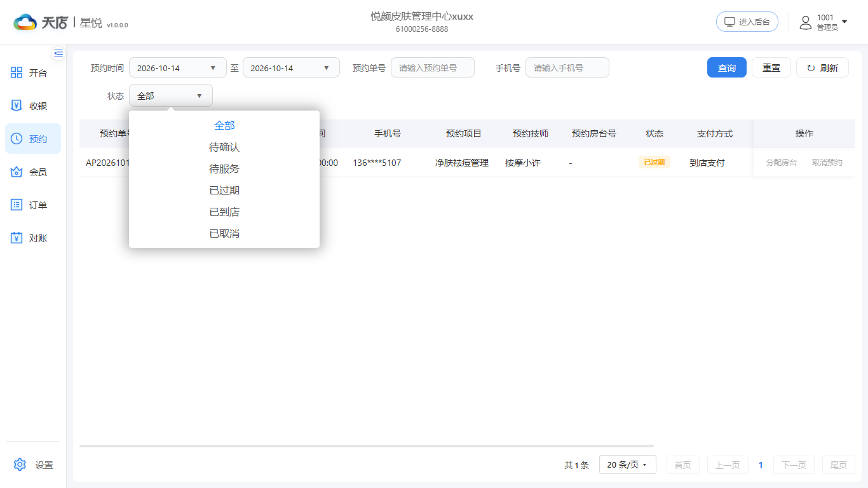Image resolution: width=868 pixels, height=488 pixels.
Task: Open the 对账 reconciliation icon
Action: 17,238
